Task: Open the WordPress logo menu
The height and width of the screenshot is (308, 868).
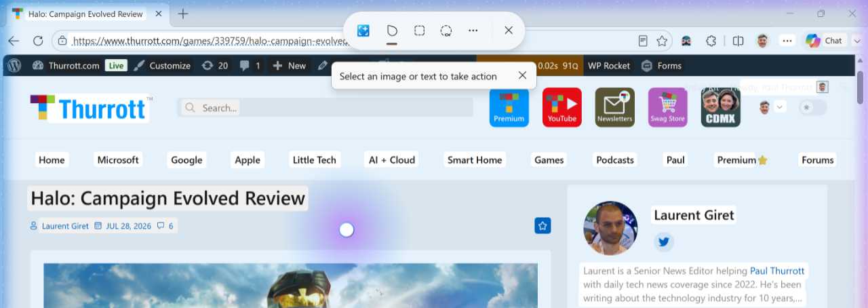Action: 15,65
